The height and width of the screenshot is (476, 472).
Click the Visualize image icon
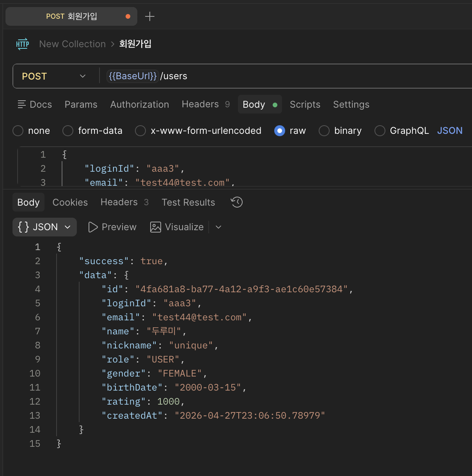pyautogui.click(x=156, y=227)
